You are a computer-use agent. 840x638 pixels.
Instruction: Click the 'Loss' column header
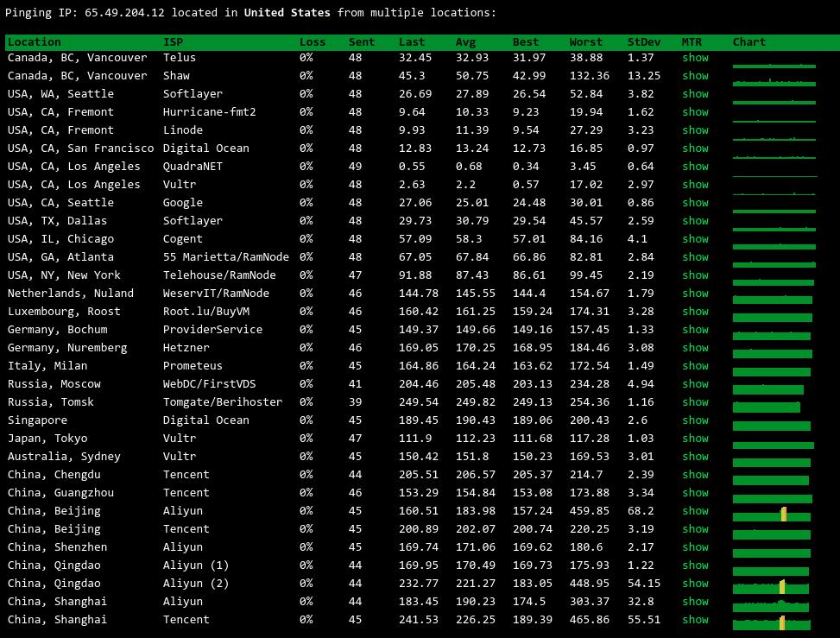tap(313, 42)
